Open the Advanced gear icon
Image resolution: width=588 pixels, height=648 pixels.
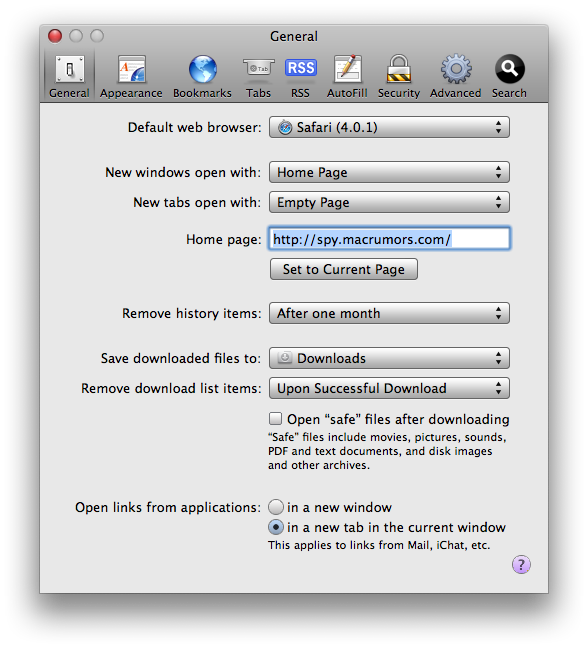456,69
